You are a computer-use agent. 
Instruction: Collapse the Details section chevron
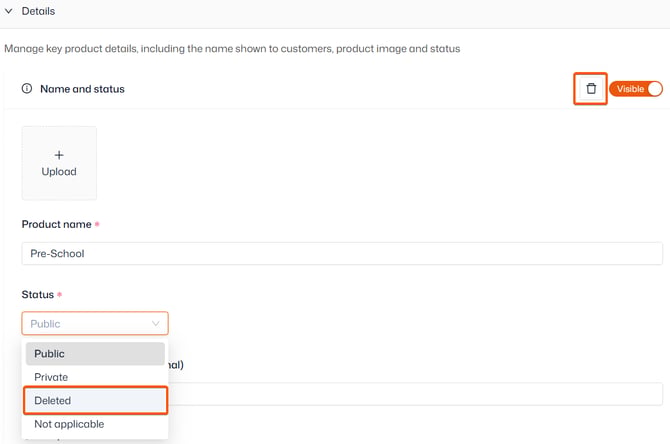point(9,11)
